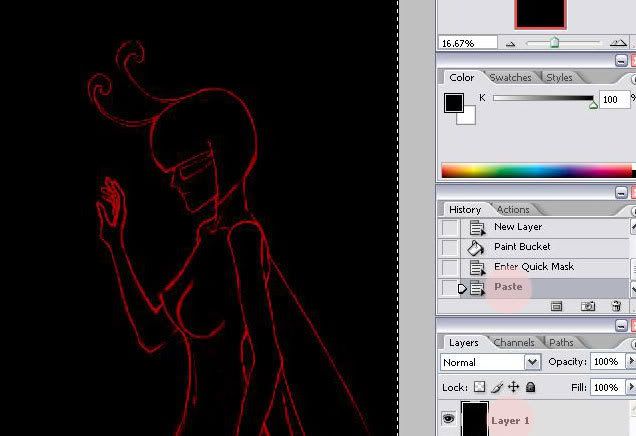The image size is (636, 436).
Task: Delete current state trash icon in History
Action: 616,306
